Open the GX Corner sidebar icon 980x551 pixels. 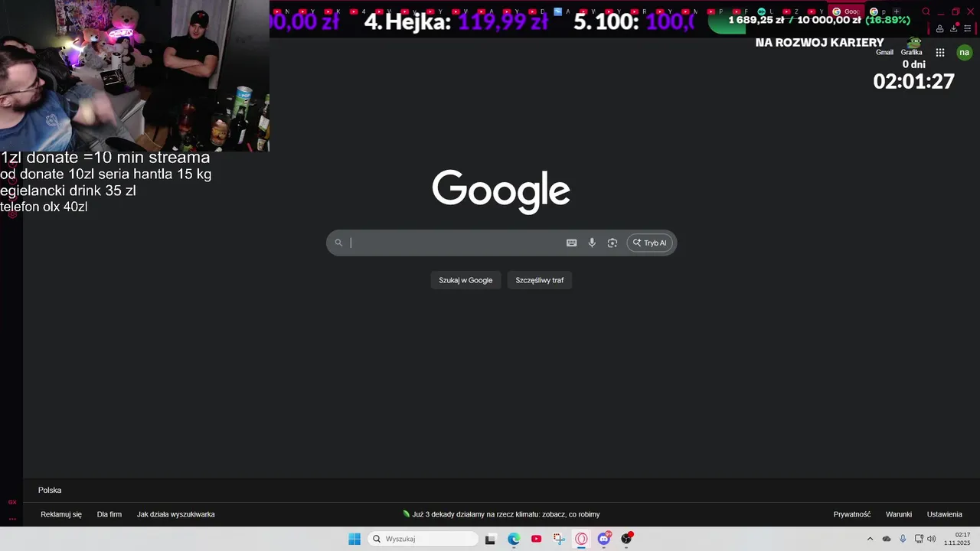click(12, 502)
